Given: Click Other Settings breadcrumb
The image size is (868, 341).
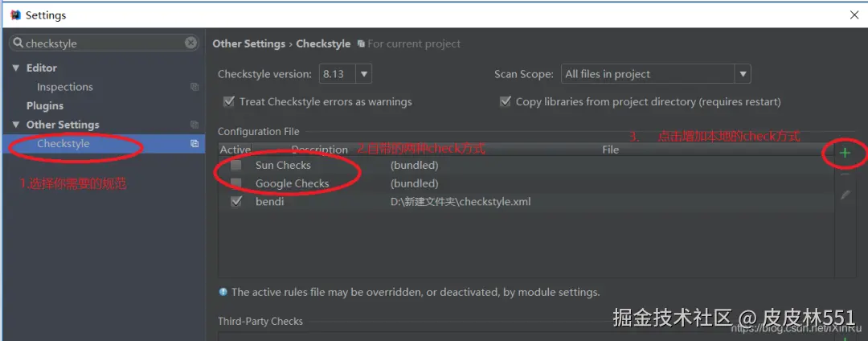Looking at the screenshot, I should [x=249, y=43].
